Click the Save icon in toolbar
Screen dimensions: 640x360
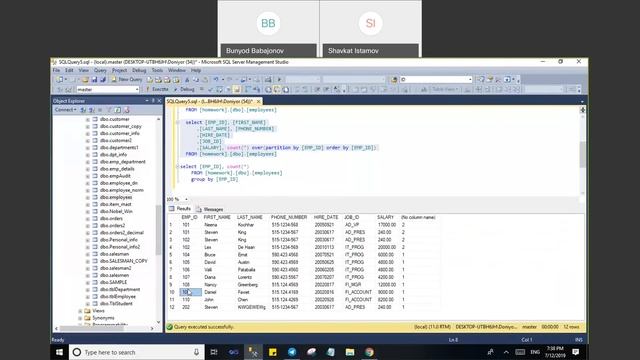(94, 80)
